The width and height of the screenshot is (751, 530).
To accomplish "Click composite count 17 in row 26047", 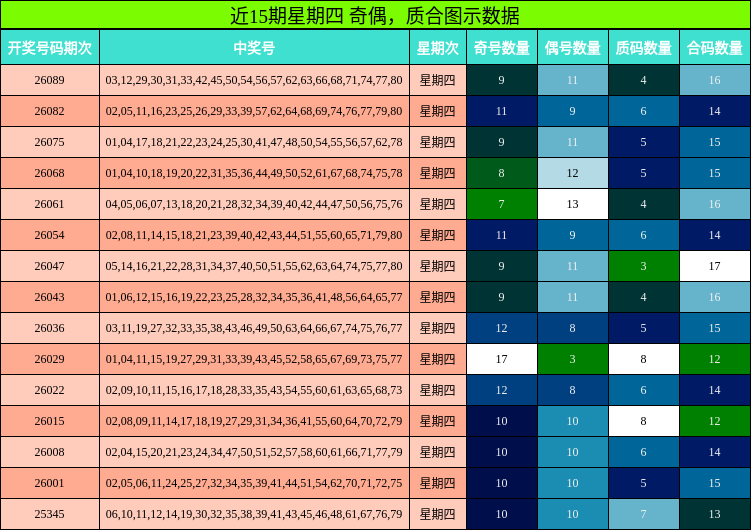I will (x=715, y=266).
